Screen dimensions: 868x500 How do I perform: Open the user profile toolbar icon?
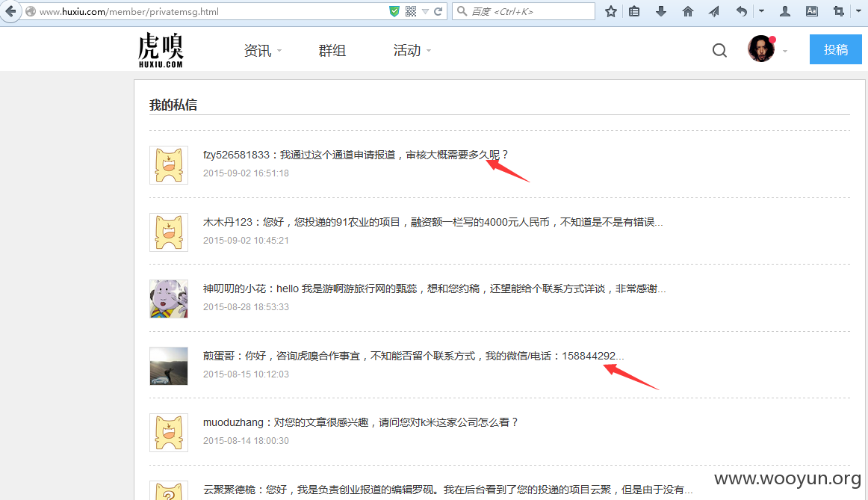(785, 11)
